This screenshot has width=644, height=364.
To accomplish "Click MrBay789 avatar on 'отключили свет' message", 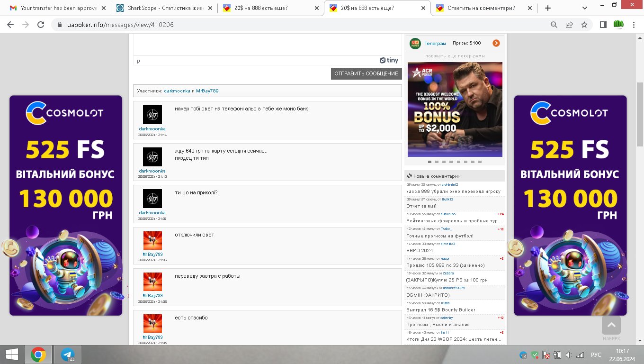I will pyautogui.click(x=152, y=241).
